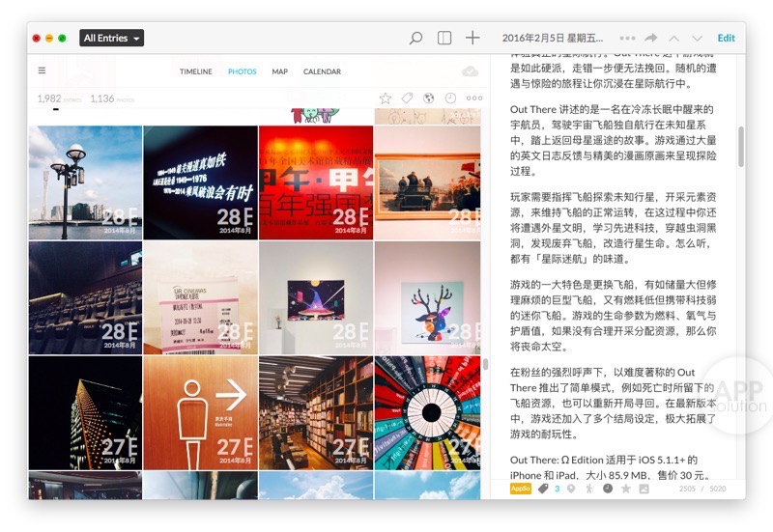The image size is (773, 532).
Task: Go to next entry with down chevron
Action: [x=697, y=39]
